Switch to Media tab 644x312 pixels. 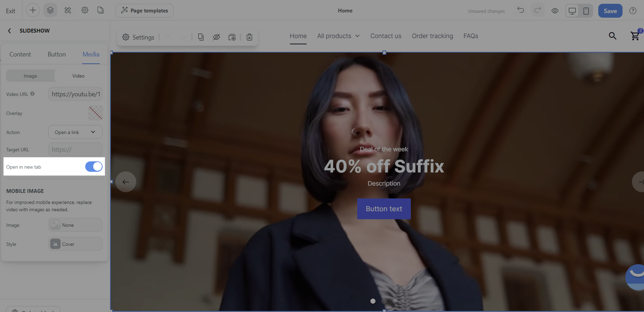tap(91, 54)
